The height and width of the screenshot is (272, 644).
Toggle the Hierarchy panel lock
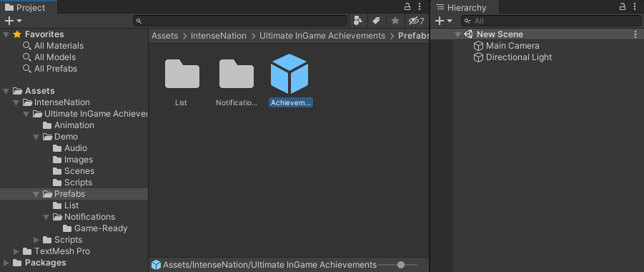point(623,6)
